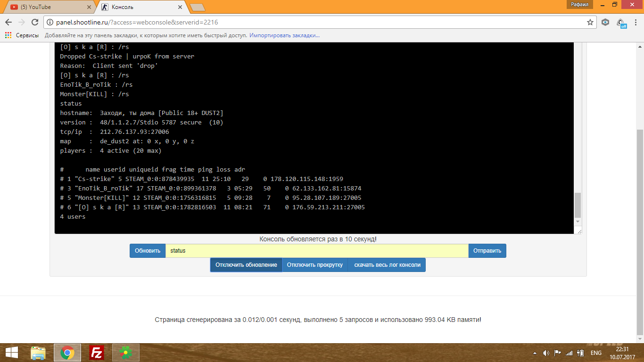Reload the page with the refresh icon
The width and height of the screenshot is (644, 362).
pyautogui.click(x=35, y=22)
